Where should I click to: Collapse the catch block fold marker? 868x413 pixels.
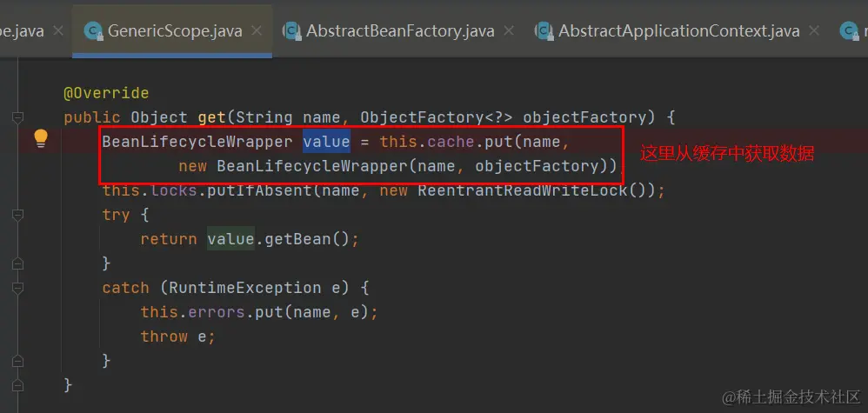(x=17, y=288)
